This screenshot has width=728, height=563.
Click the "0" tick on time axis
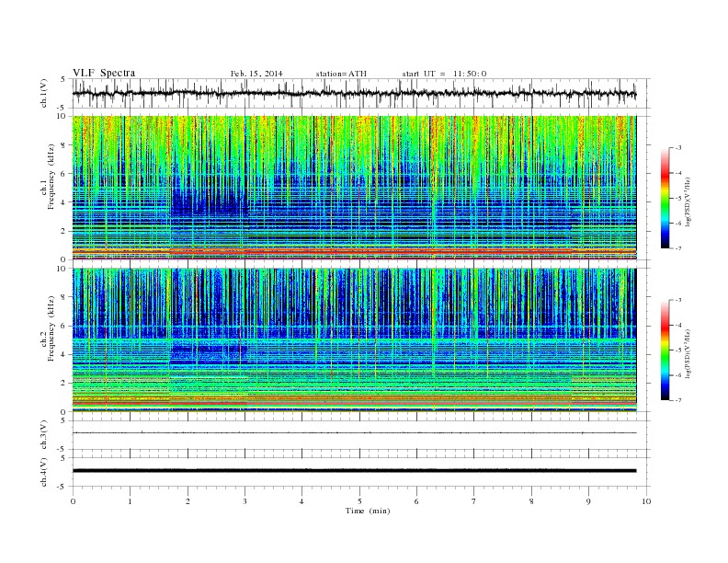pos(73,501)
